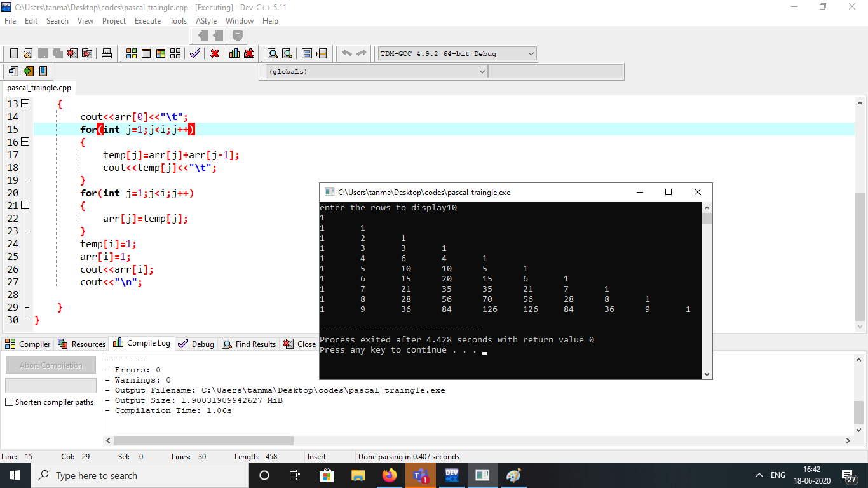
Task: Click the New file toolbar icon
Action: [13, 53]
